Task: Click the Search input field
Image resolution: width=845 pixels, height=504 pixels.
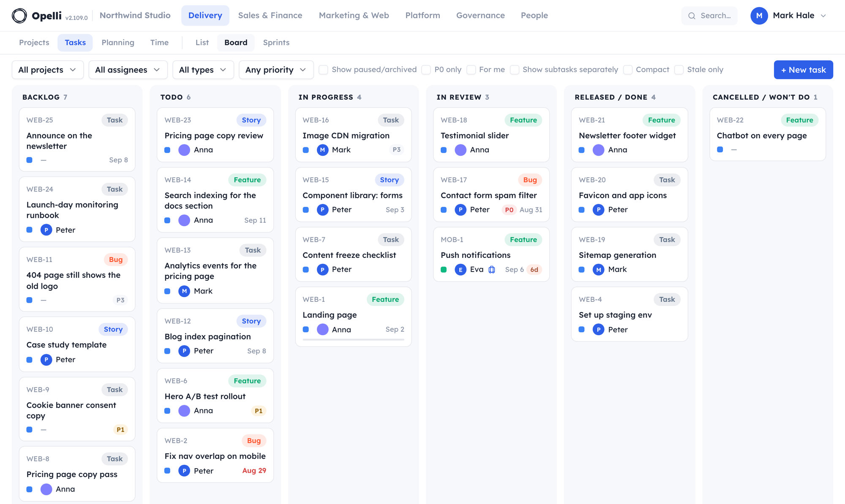Action: (709, 16)
